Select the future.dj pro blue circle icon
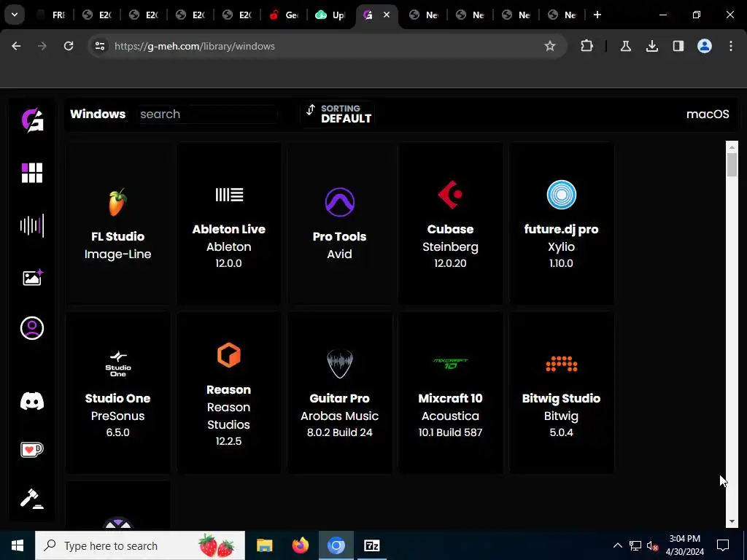This screenshot has width=747, height=560. pos(561,194)
